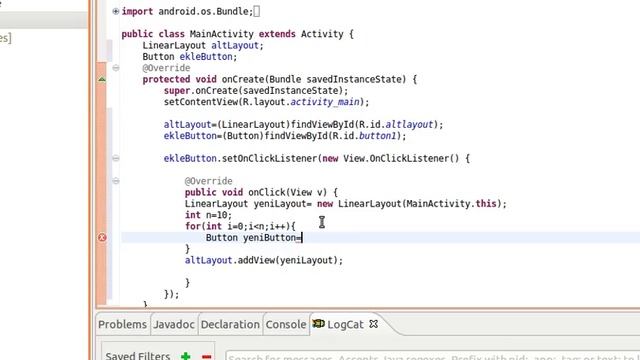Viewport: 640px width, 360px height.
Task: Close the LogCat view tab
Action: [373, 324]
